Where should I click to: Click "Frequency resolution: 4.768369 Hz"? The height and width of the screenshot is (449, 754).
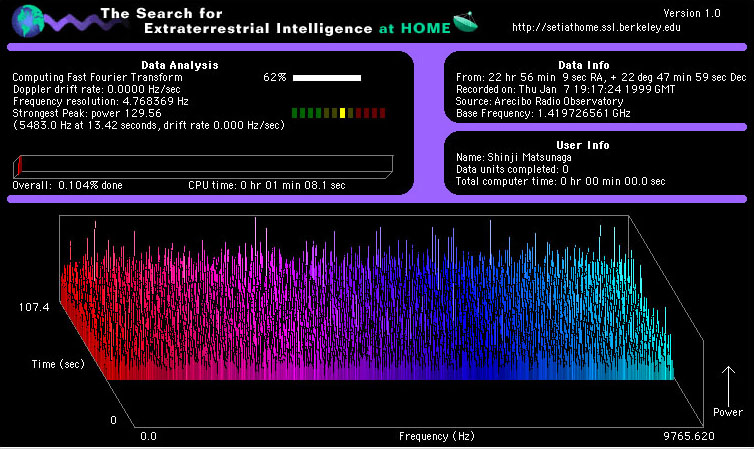pos(101,101)
